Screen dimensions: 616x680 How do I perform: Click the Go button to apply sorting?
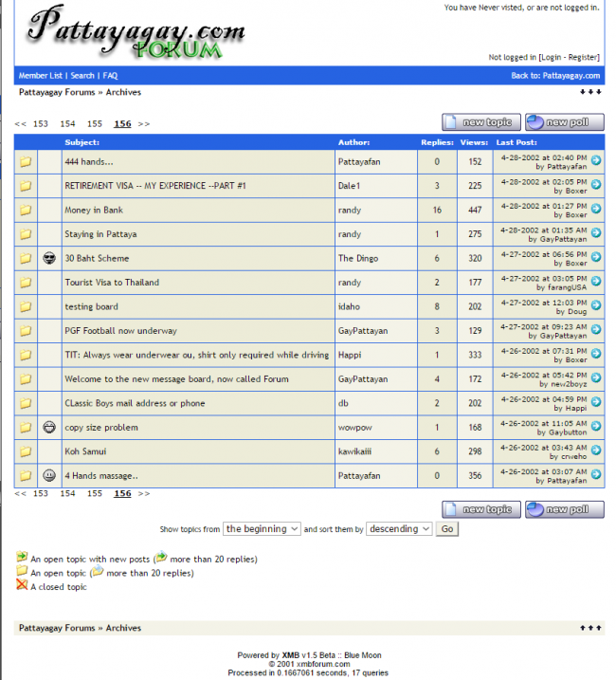(447, 528)
